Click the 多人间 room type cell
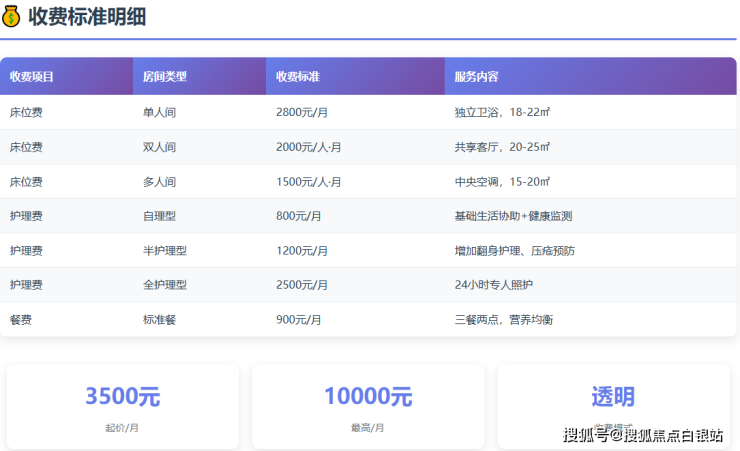 [160, 182]
